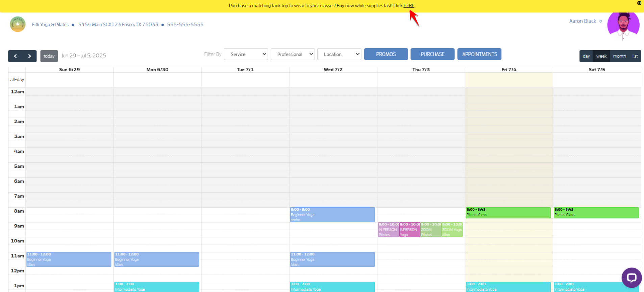Click the next week arrow button
644x292 pixels.
click(30, 56)
